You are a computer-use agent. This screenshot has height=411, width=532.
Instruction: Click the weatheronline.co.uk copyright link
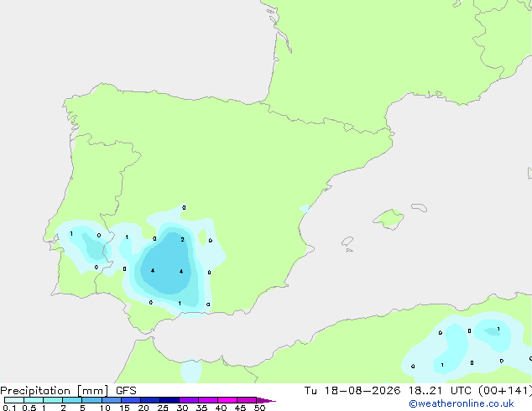point(462,403)
